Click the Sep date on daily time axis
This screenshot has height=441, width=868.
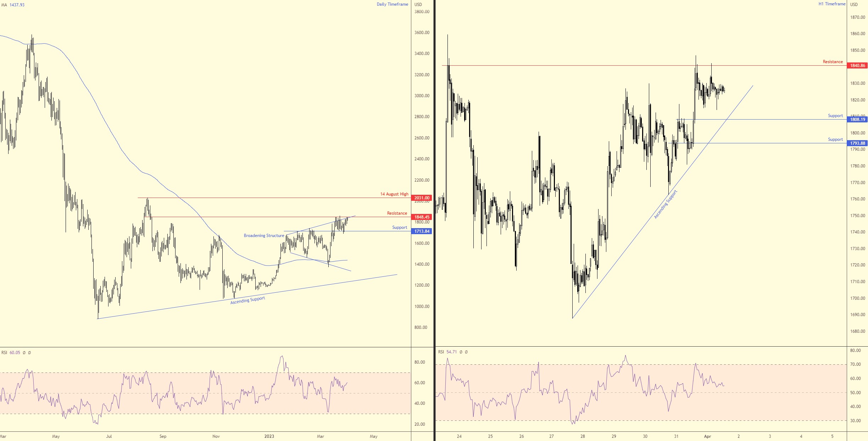coord(163,436)
